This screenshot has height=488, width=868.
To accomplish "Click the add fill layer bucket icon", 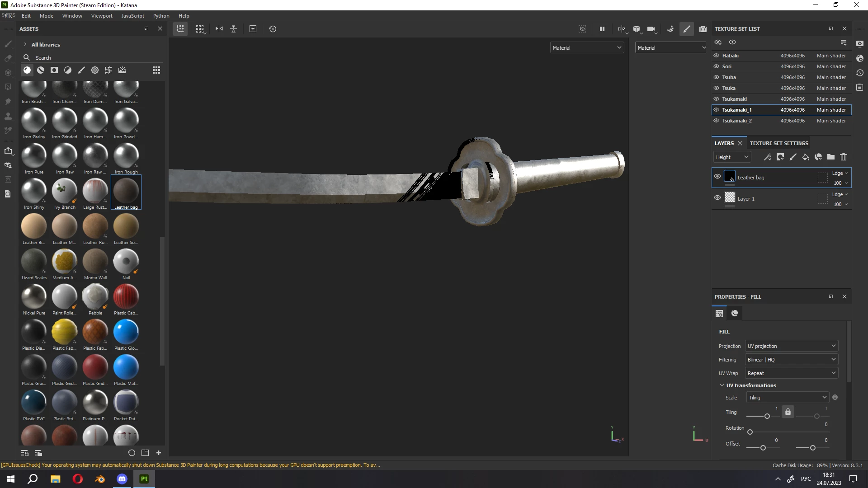I will click(x=806, y=157).
